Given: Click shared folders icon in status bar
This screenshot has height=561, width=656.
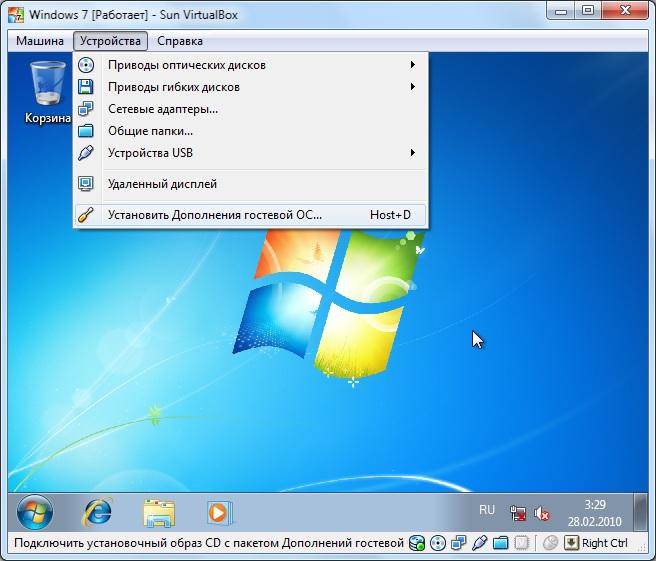Looking at the screenshot, I should [500, 543].
